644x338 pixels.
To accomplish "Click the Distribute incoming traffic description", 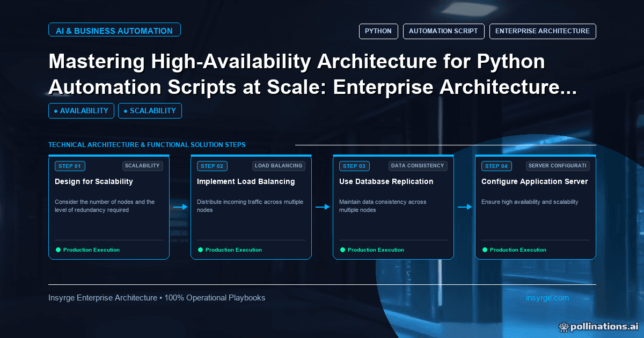I will coord(250,206).
